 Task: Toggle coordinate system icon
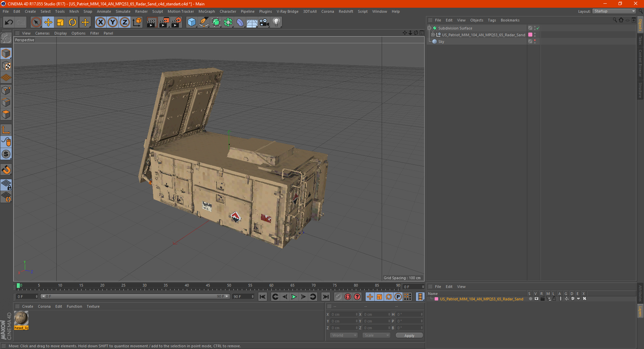[137, 22]
